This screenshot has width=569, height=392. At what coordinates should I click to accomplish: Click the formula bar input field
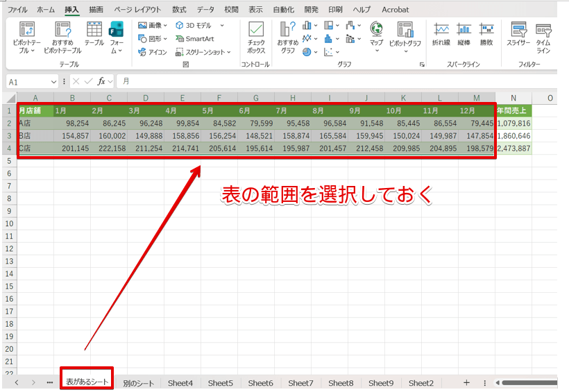click(337, 81)
